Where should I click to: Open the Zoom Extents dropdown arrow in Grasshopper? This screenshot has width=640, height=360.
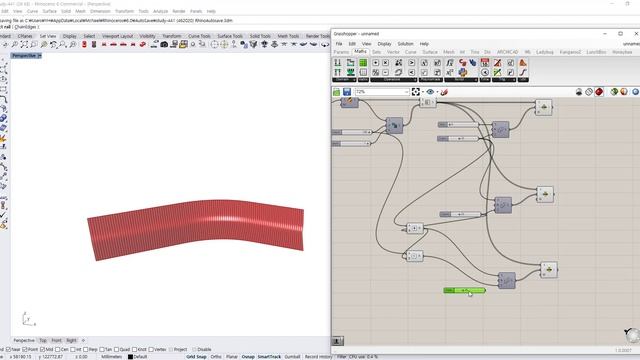[423, 92]
